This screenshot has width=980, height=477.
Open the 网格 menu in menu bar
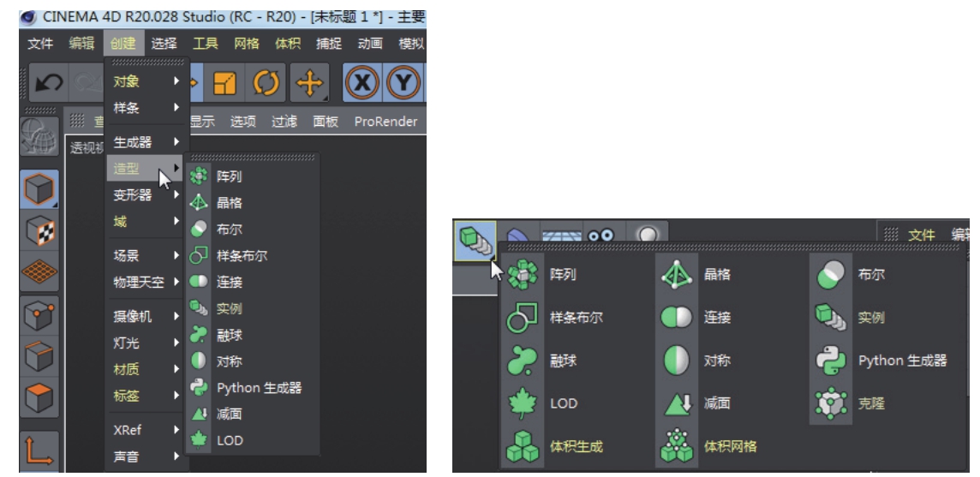[x=246, y=43]
